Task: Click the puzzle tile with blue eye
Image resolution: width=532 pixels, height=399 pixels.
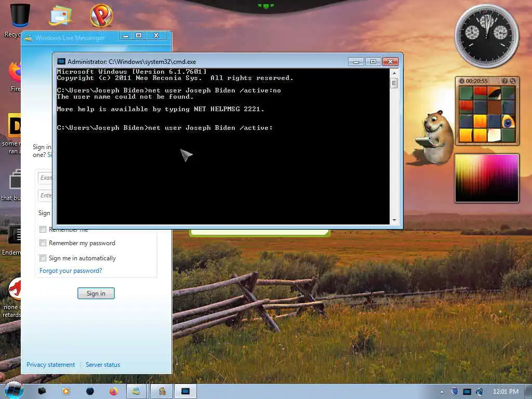Action: [x=508, y=122]
